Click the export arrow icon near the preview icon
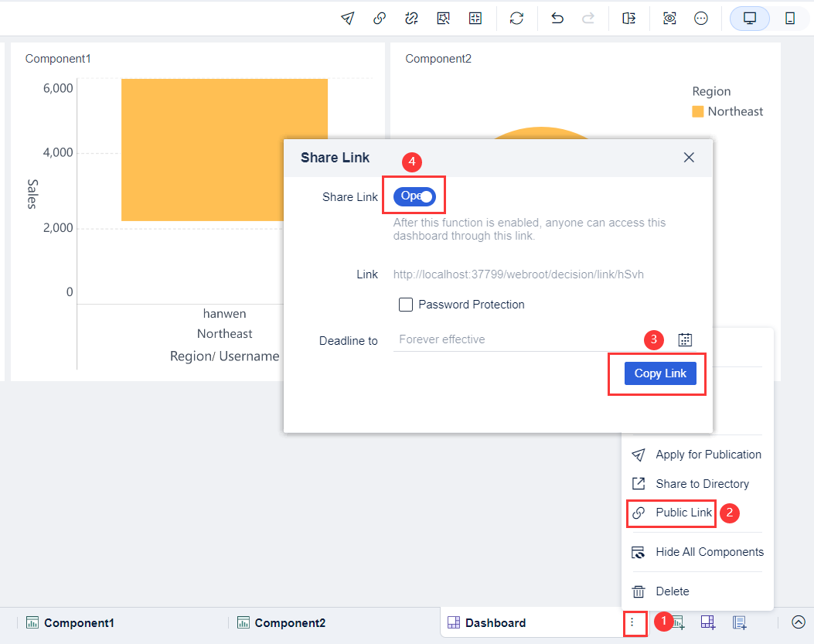 [629, 18]
